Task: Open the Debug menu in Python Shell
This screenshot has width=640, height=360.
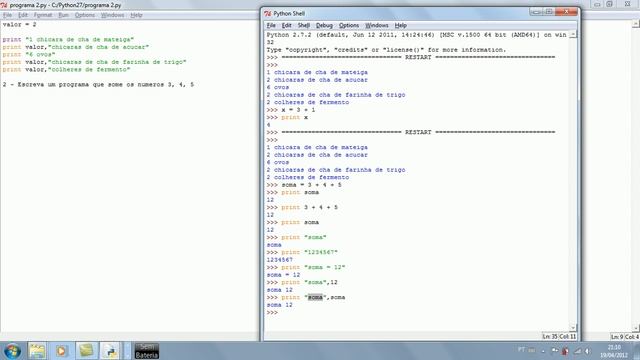Action: 324,25
